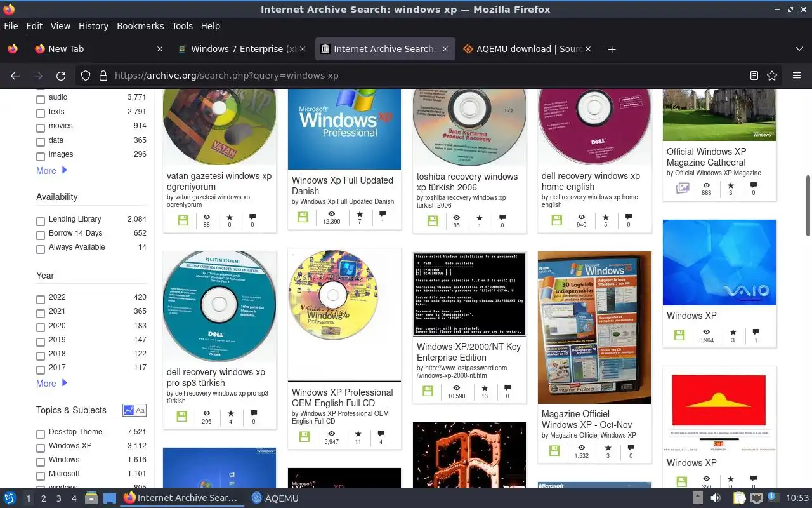The width and height of the screenshot is (812, 508).
Task: Check the movies media type filter
Action: tap(41, 128)
